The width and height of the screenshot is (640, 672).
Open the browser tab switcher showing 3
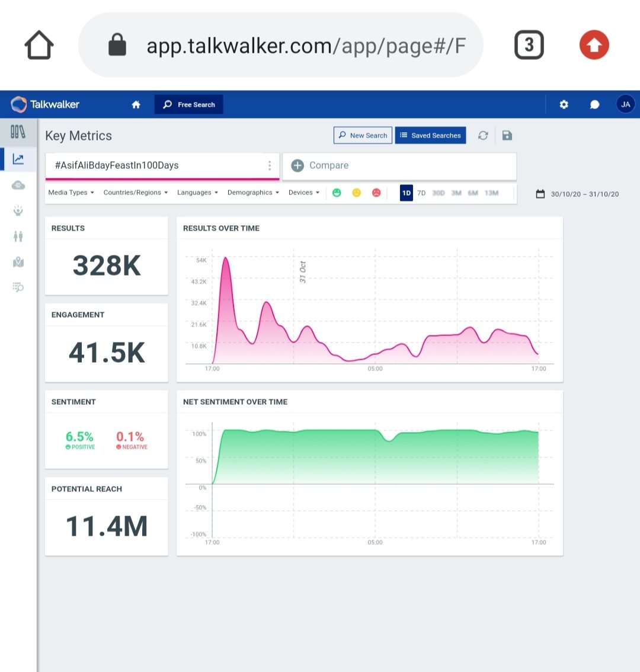coord(529,44)
